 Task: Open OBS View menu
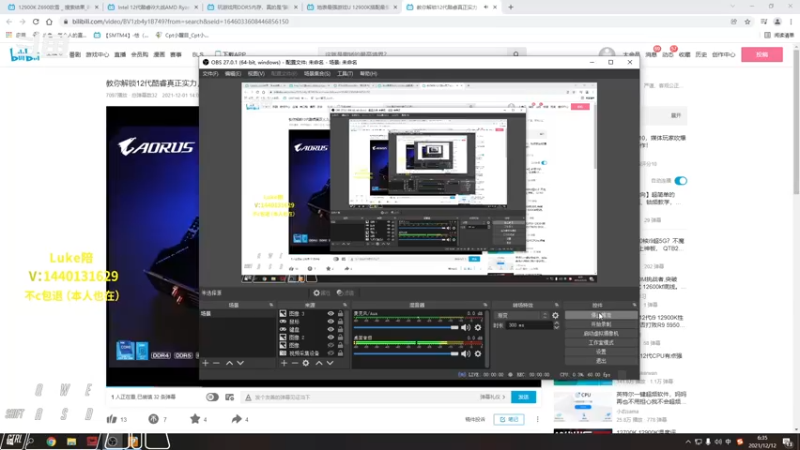pyautogui.click(x=256, y=73)
